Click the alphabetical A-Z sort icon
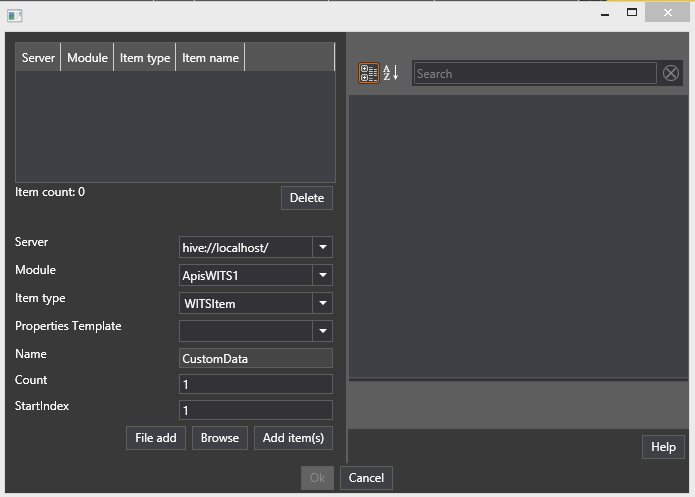 [391, 73]
